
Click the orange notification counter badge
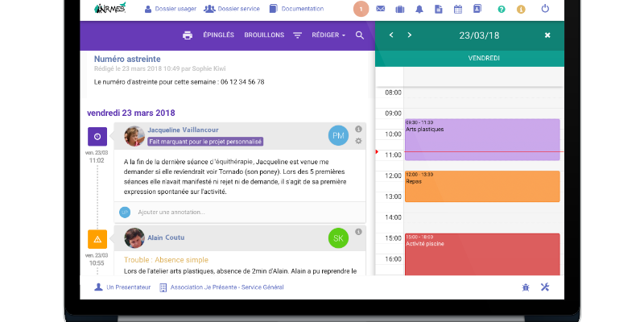pos(361,9)
